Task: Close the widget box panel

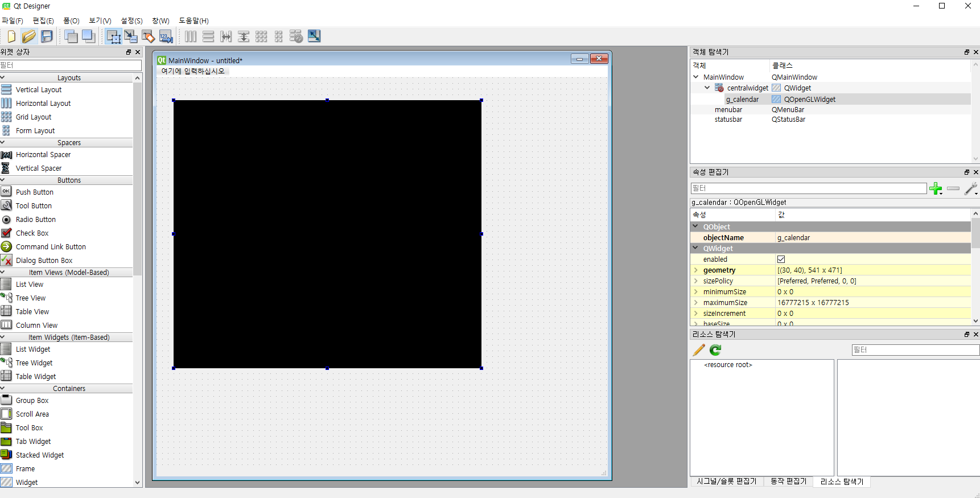Action: click(138, 52)
